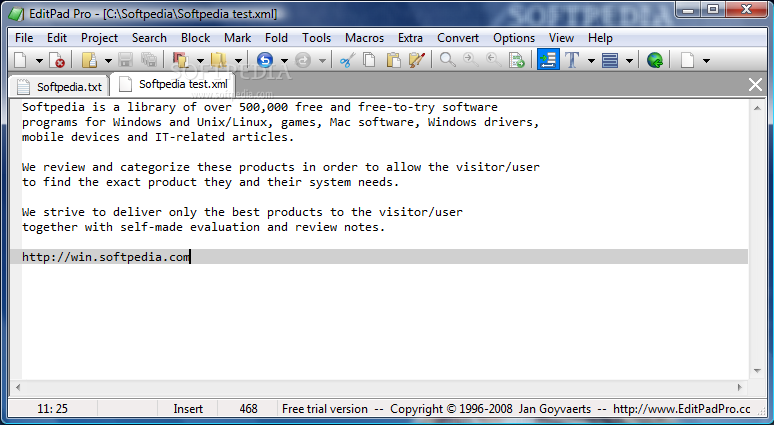Expand the dropdown arrow beside file type icon
The height and width of the screenshot is (425, 774).
706,61
